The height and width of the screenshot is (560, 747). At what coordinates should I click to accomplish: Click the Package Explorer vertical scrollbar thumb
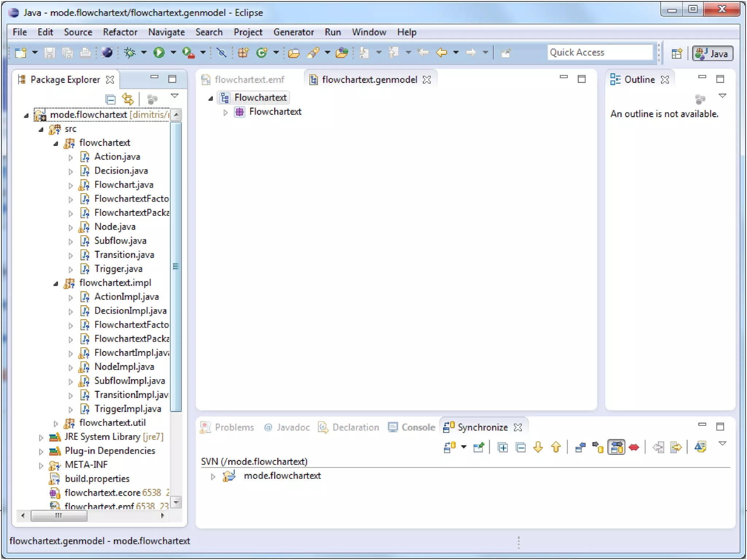pos(176,266)
